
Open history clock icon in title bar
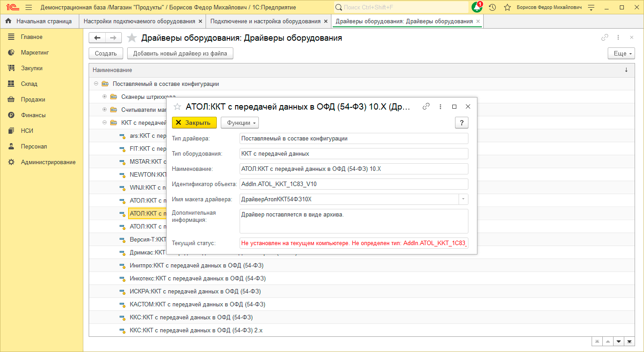pos(492,8)
